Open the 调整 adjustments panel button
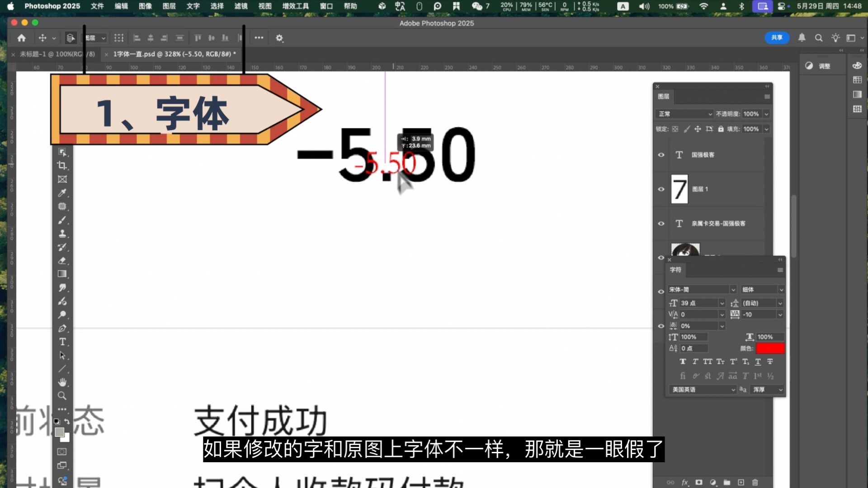 tap(818, 66)
